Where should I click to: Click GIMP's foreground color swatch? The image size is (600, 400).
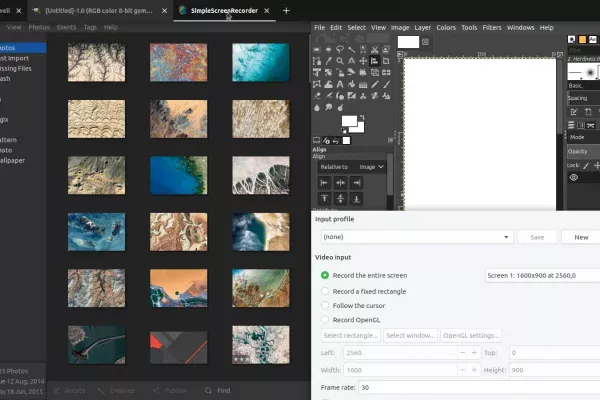click(348, 120)
